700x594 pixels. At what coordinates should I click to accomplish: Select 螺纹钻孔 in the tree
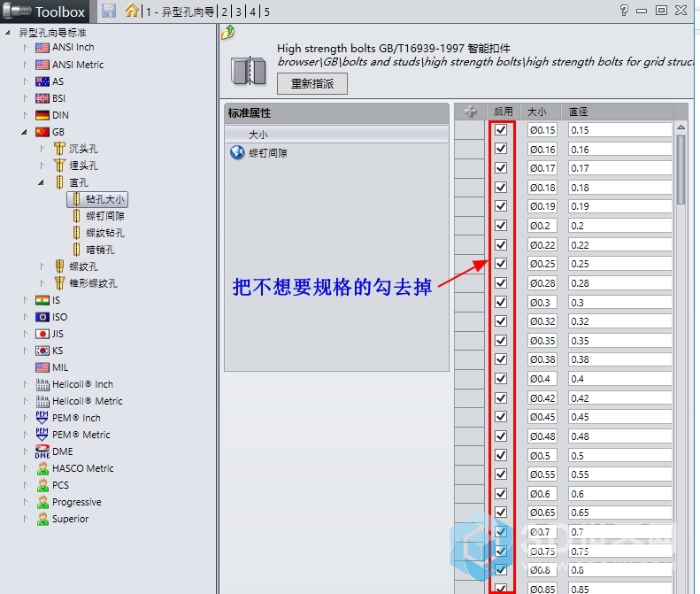[105, 233]
